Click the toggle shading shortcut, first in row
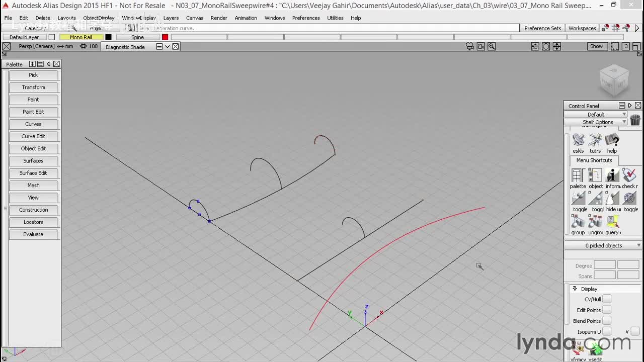Screen dimensions: 644x362 (578, 198)
